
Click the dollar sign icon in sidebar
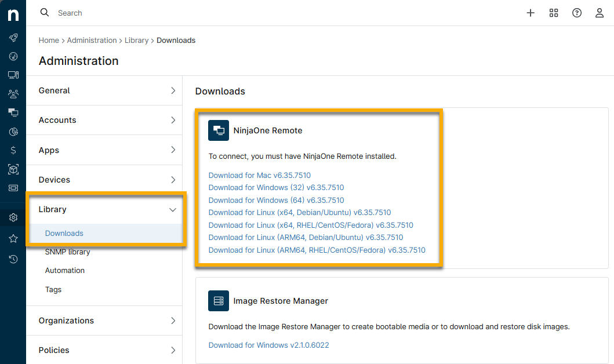[x=13, y=150]
